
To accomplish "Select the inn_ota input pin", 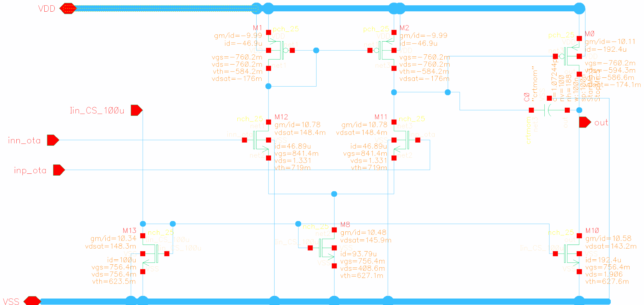I will tap(53, 140).
